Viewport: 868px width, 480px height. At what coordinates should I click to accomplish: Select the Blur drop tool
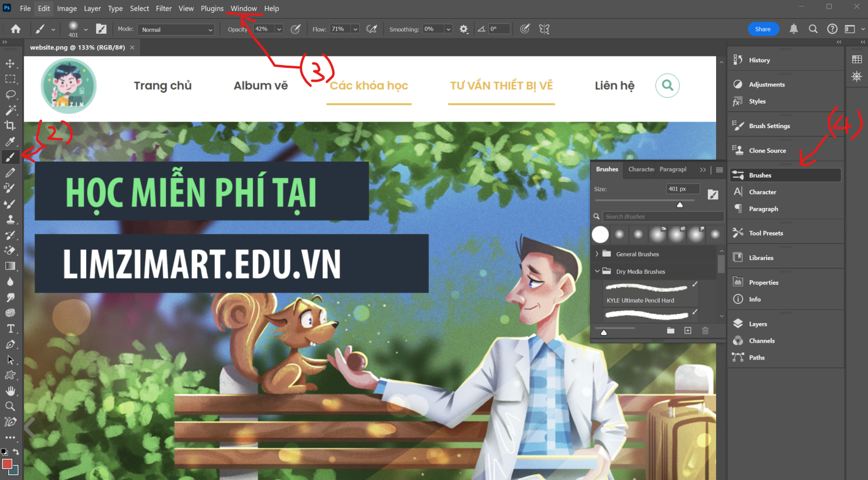10,282
